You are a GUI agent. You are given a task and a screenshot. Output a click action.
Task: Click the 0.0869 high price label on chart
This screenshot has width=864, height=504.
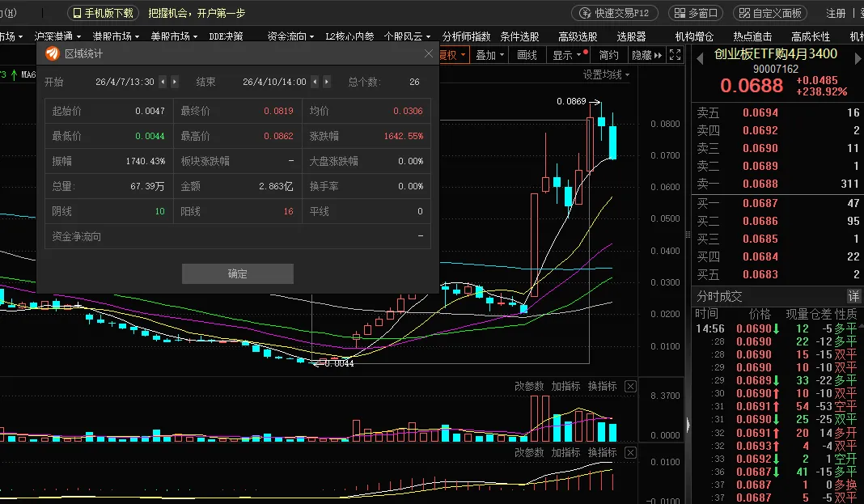(571, 101)
